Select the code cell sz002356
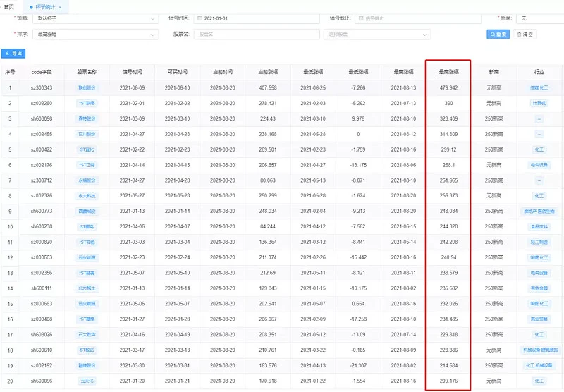 coord(42,273)
